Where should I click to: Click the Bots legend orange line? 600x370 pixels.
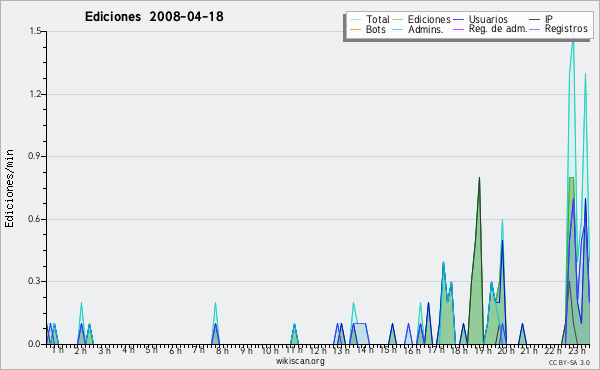tap(355, 29)
